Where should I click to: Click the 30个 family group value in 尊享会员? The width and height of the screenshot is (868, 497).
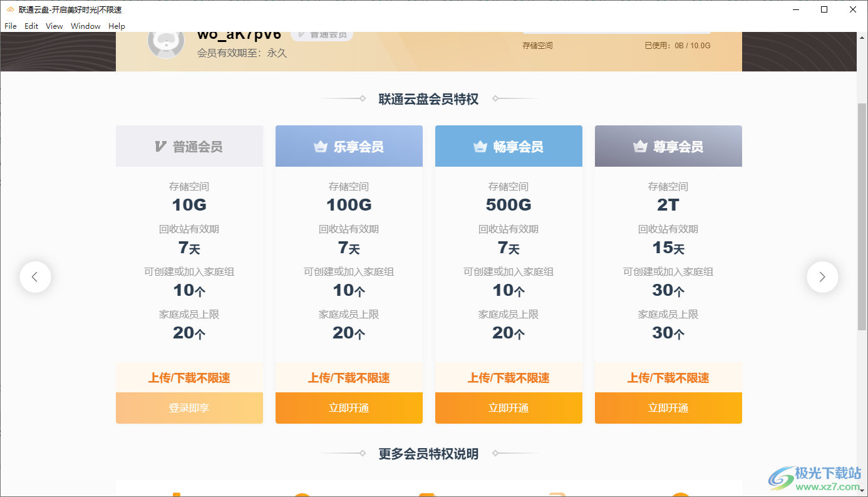[668, 290]
